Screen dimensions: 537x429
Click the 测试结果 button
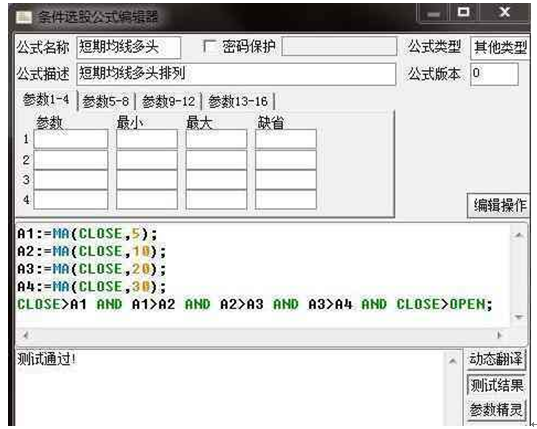(x=496, y=385)
